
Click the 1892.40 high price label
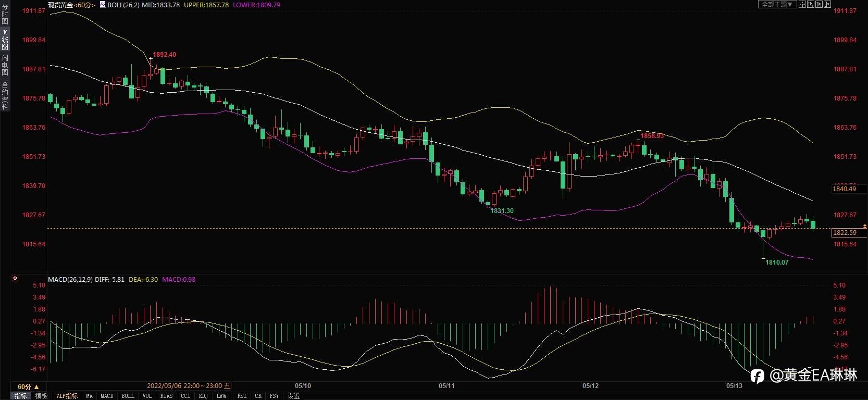(x=164, y=55)
